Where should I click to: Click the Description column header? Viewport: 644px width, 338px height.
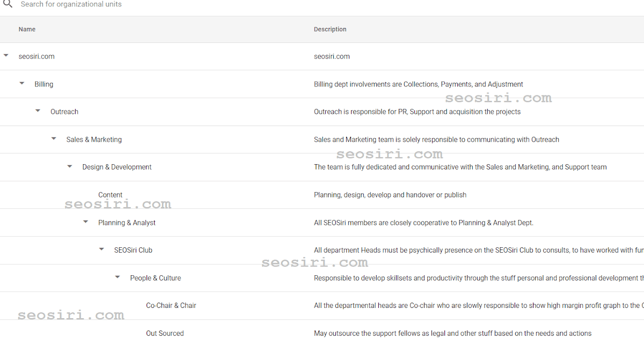coord(330,29)
